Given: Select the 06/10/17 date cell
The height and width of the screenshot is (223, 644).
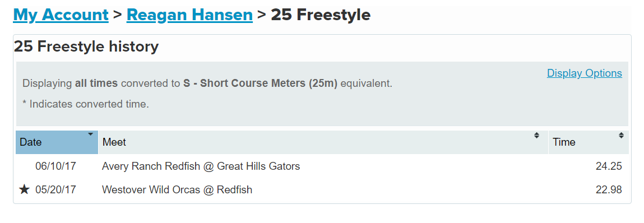Looking at the screenshot, I should [55, 166].
